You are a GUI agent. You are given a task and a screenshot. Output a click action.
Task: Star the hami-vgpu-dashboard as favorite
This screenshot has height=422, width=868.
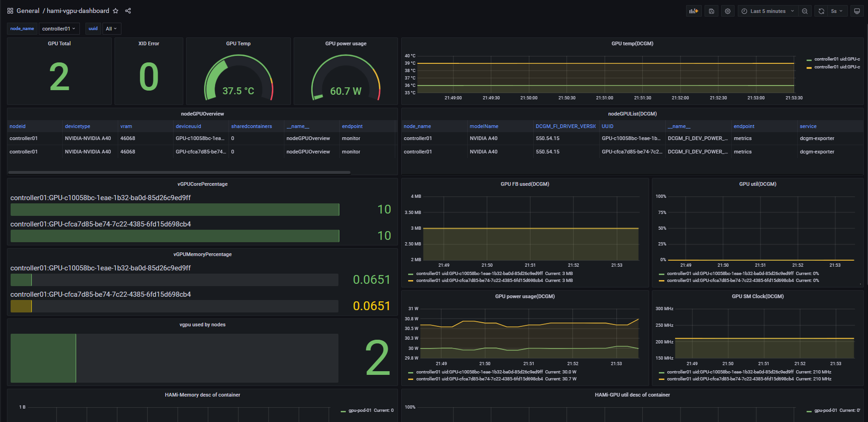point(116,11)
